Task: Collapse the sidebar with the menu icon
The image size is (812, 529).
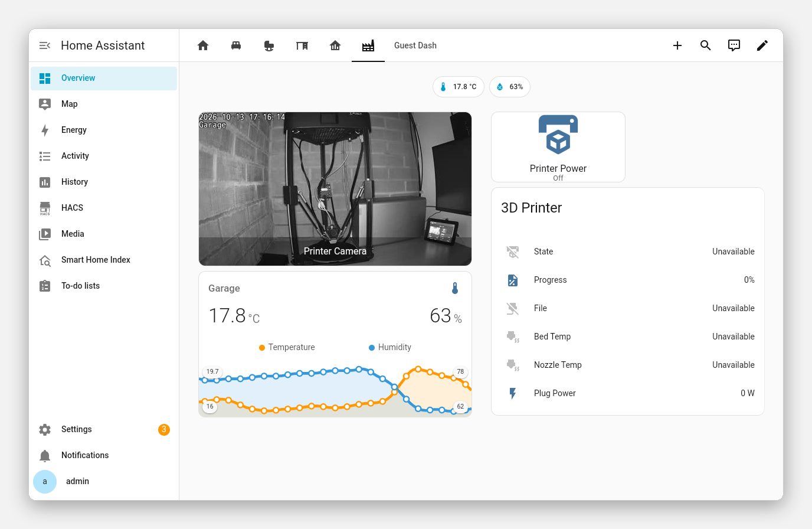Action: (45, 45)
